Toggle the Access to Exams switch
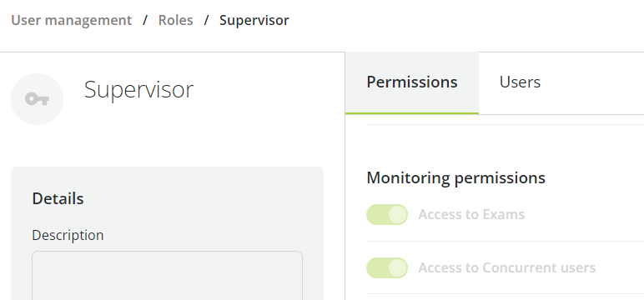644x300 pixels. [x=387, y=214]
